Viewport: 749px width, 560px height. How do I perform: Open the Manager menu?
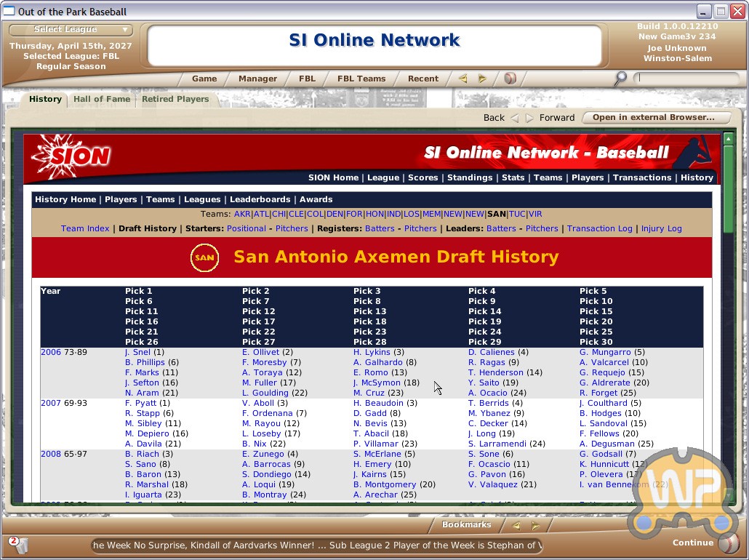coord(257,79)
